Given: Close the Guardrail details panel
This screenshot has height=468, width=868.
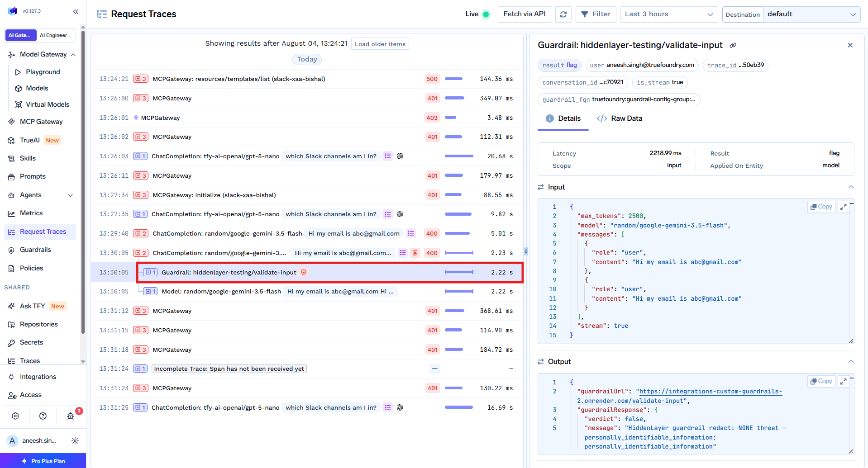Looking at the screenshot, I should 850,45.
